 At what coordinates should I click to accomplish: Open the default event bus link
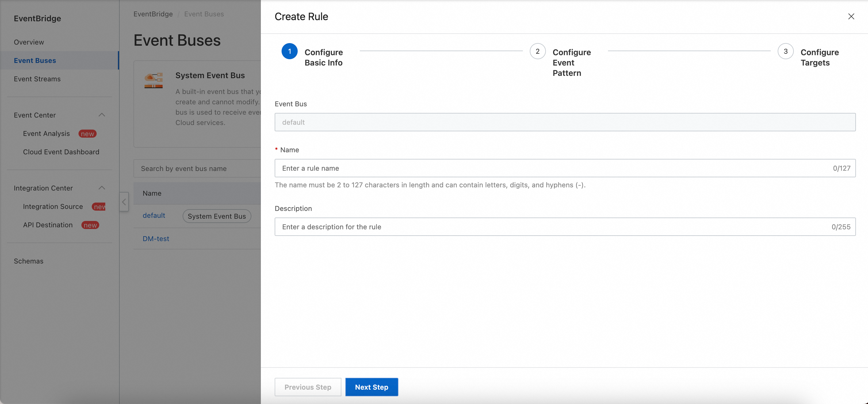(x=154, y=216)
